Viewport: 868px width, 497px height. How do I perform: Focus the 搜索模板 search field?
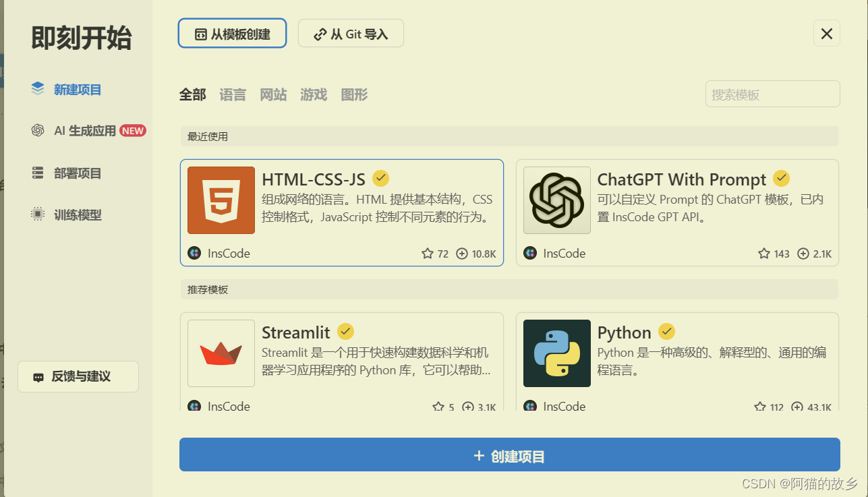coord(773,94)
